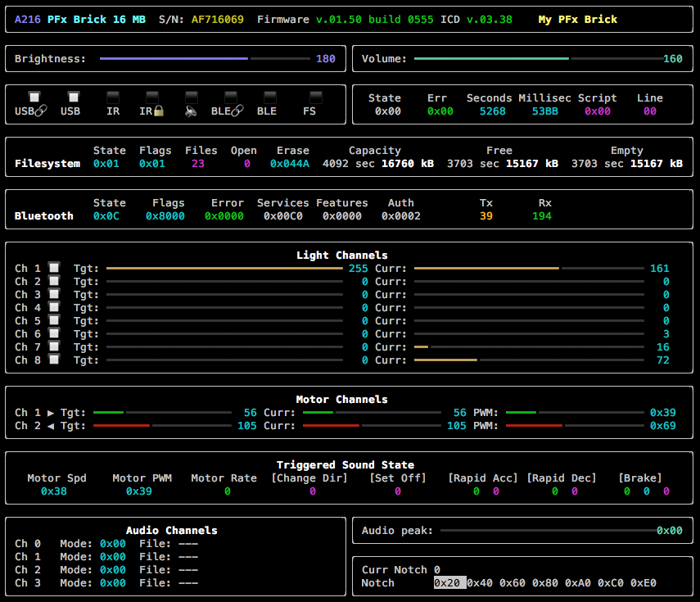Click Bluetooth State value 0x0C

[x=106, y=216]
